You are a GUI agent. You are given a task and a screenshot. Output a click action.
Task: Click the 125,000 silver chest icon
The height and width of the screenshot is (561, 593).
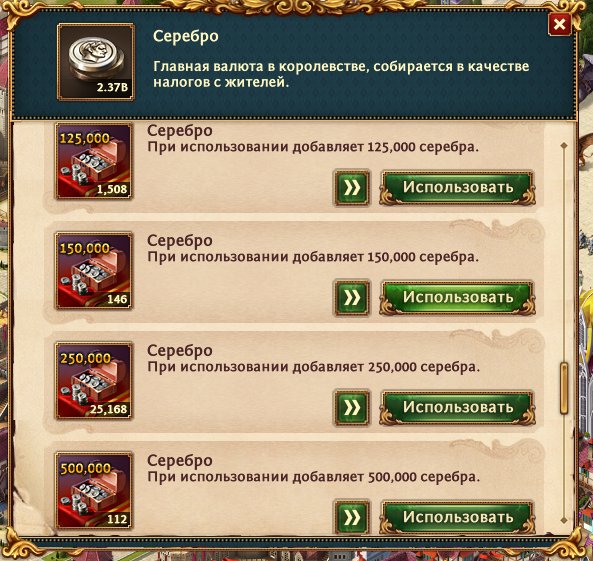click(x=94, y=161)
